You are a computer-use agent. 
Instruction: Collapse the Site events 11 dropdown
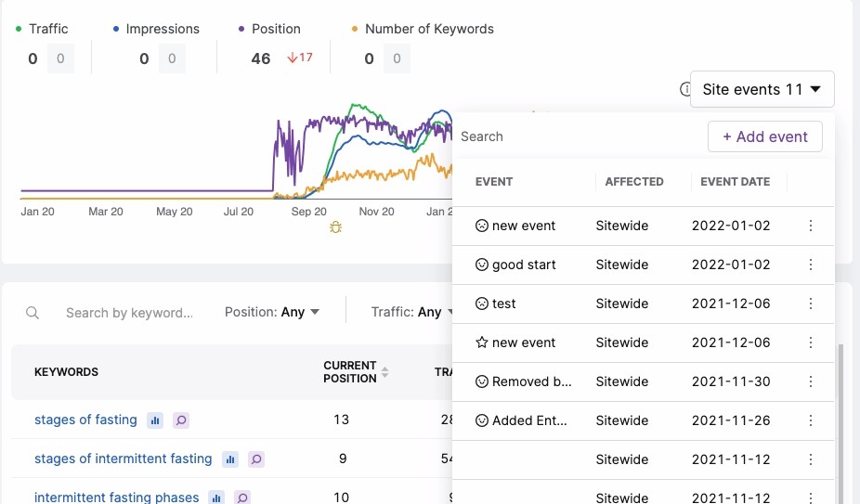point(762,90)
